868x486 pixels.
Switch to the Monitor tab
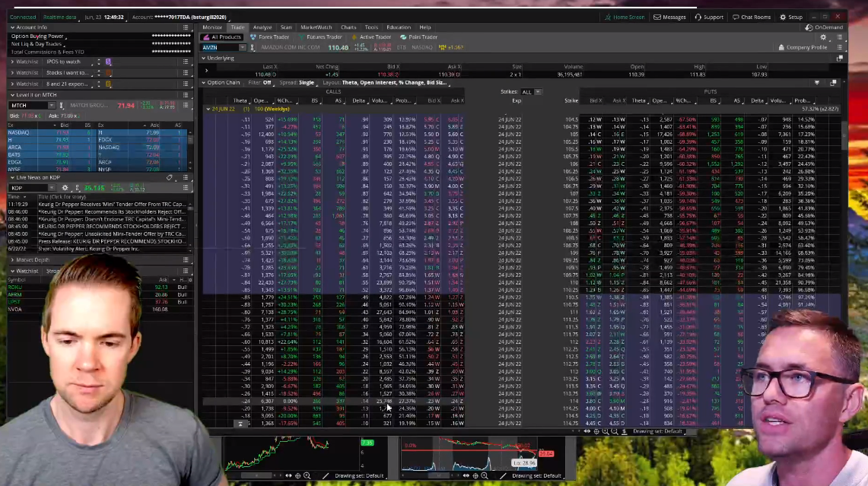tap(212, 27)
